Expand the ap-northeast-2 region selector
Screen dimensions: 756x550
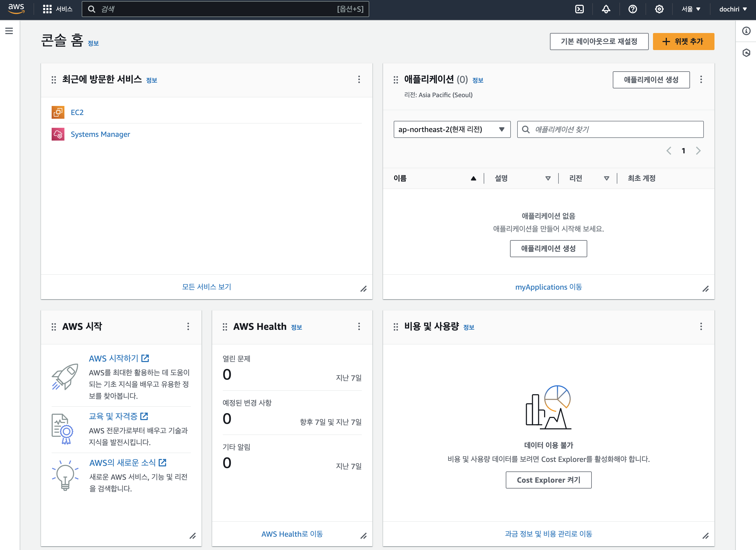coord(452,129)
